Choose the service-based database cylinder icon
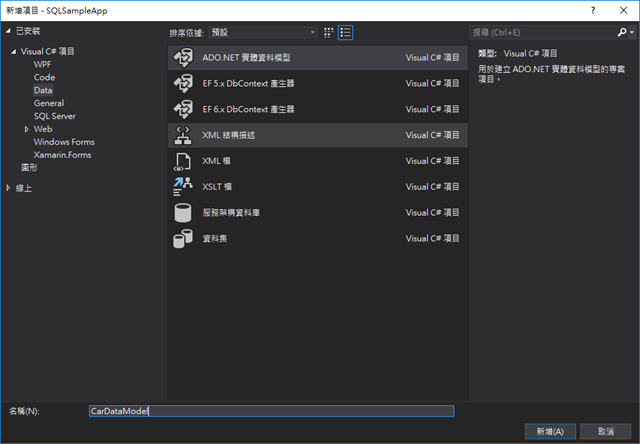 click(183, 213)
